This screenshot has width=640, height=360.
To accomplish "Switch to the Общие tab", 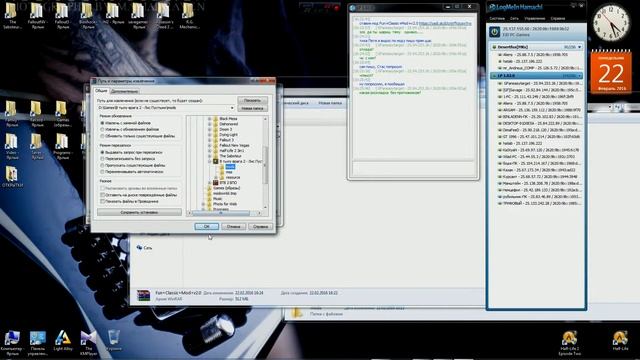I will 101,91.
